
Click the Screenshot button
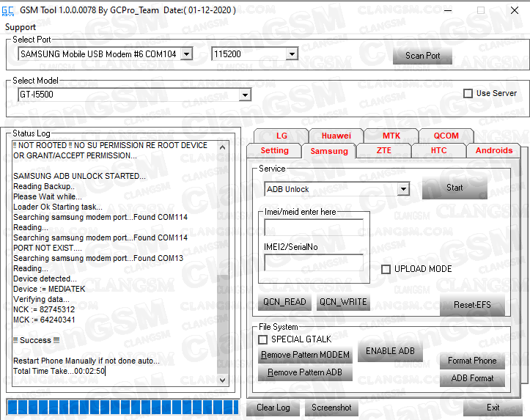(x=331, y=408)
